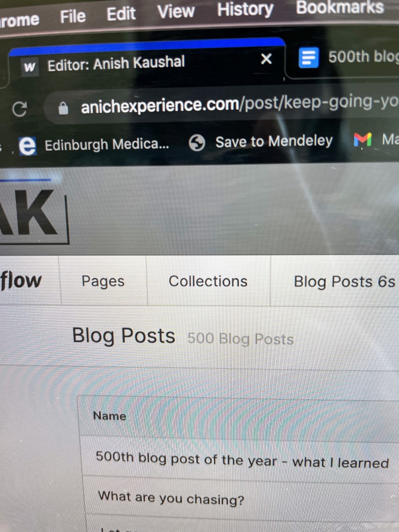The height and width of the screenshot is (532, 399).
Task: Open the View menu
Action: [176, 11]
